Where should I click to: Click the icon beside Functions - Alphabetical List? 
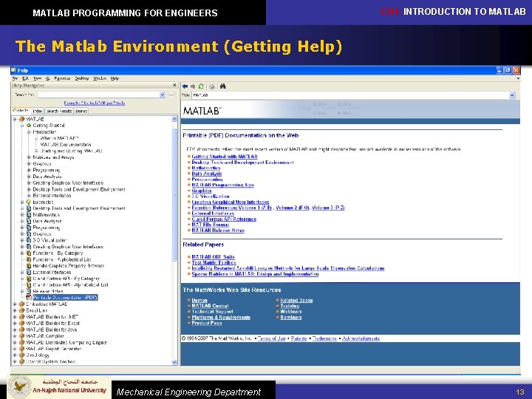(x=29, y=259)
